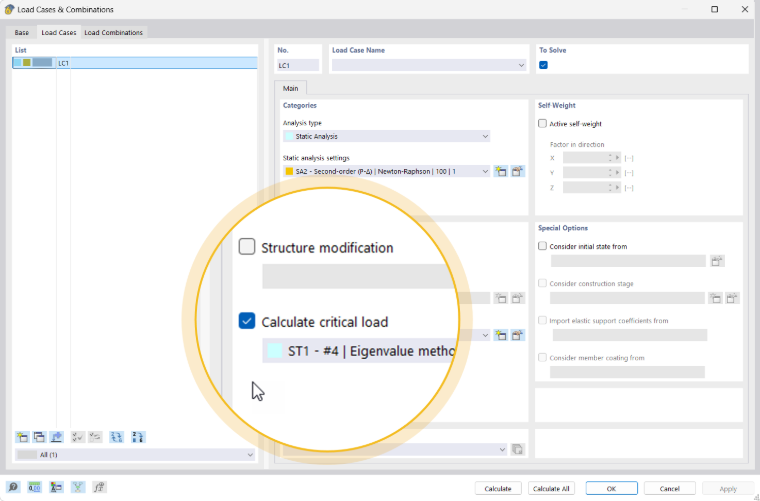Expand the Static analysis settings dropdown

pyautogui.click(x=485, y=171)
